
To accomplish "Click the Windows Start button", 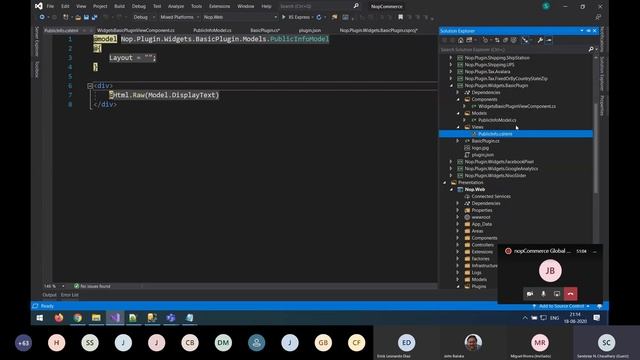I will 40,318.
